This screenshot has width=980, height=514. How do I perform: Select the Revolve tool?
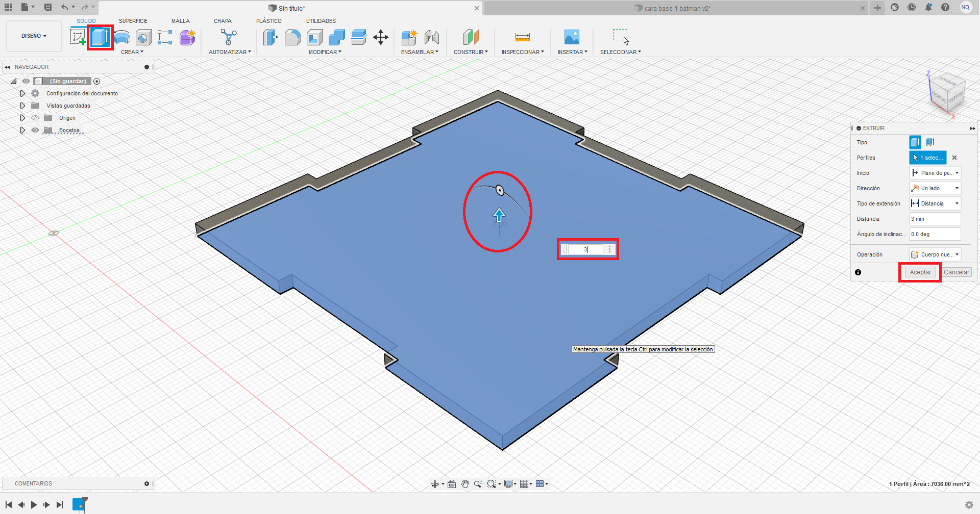coord(121,37)
